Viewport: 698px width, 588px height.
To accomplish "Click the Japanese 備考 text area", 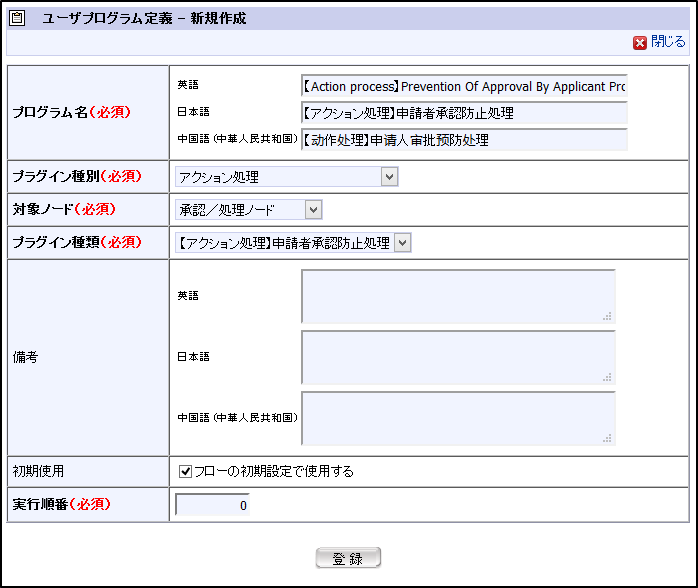I will [457, 357].
